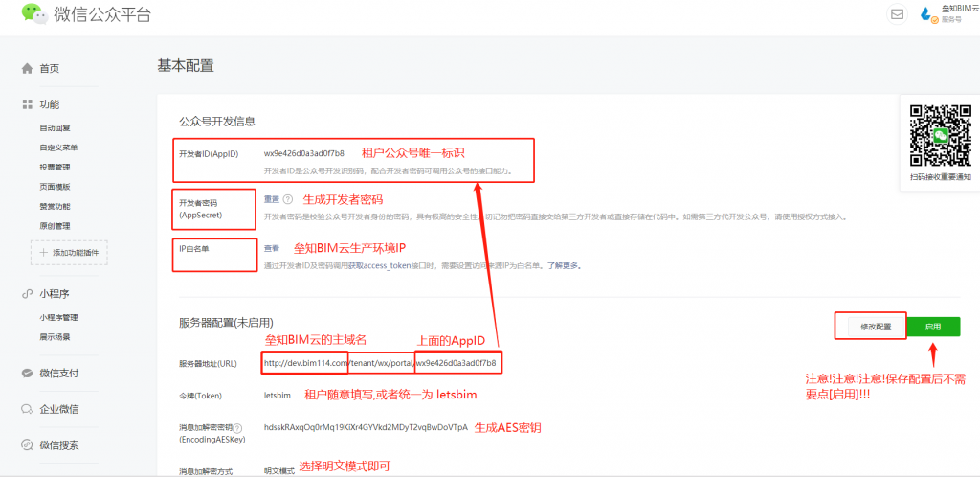Image resolution: width=980 pixels, height=477 pixels.
Task: Select 展示场景 menu item
Action: pos(55,337)
